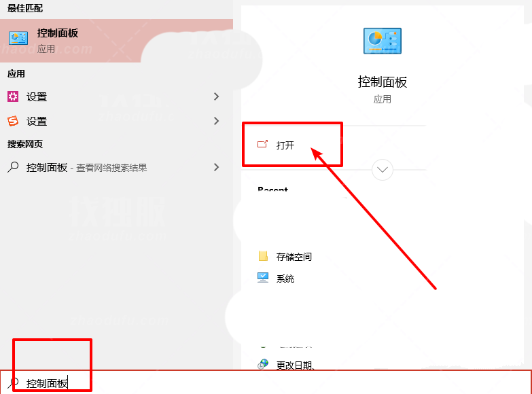Expand the first 设置 result arrow
The height and width of the screenshot is (394, 532).
click(x=217, y=96)
